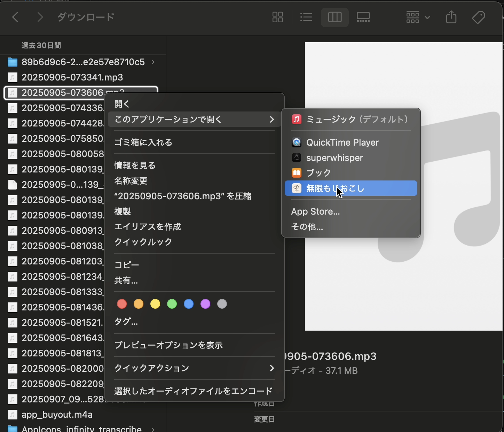504x432 pixels.
Task: Open App Store from the submenu
Action: coord(315,211)
